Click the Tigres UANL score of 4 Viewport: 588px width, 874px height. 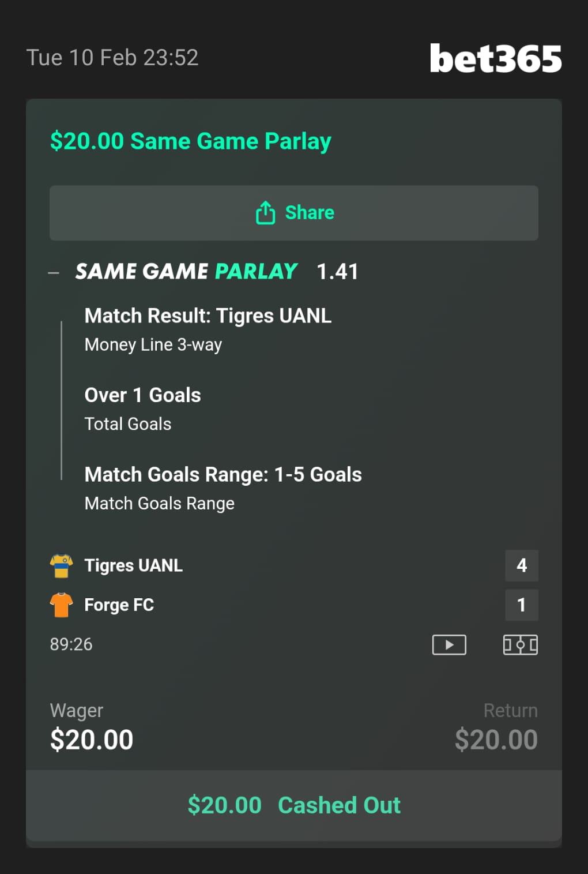pyautogui.click(x=522, y=565)
